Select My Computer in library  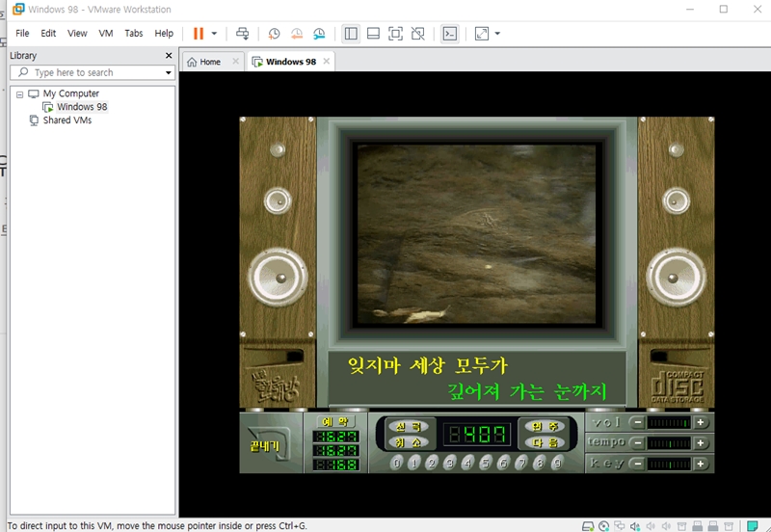click(70, 93)
